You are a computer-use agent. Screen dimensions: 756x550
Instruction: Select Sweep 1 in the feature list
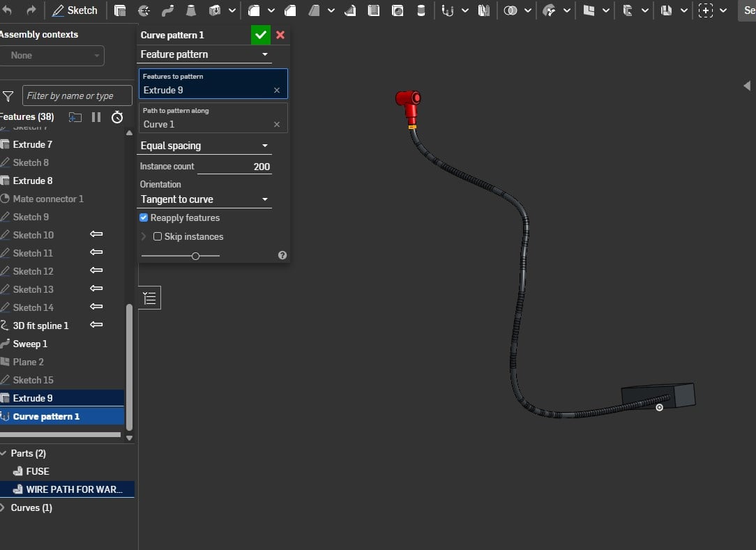[30, 344]
